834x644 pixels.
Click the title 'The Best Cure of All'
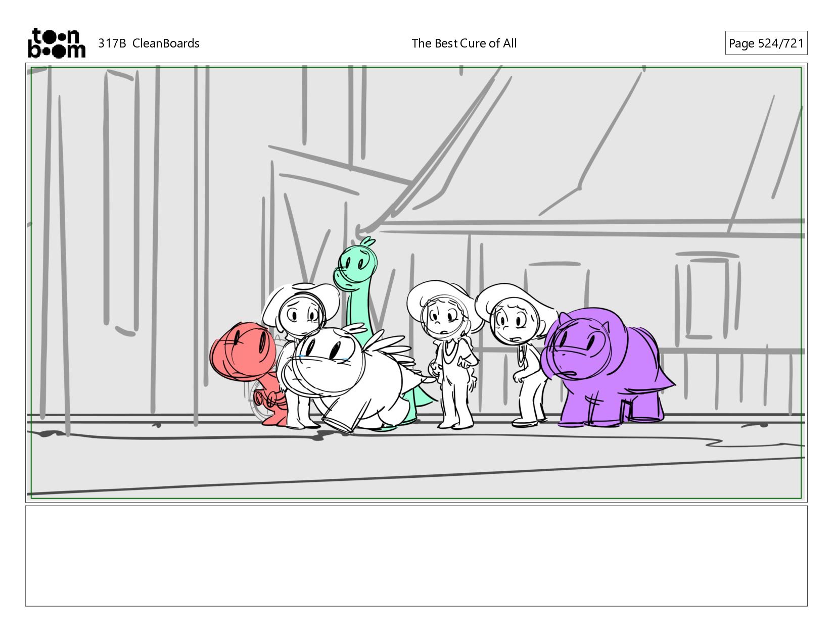tap(464, 43)
